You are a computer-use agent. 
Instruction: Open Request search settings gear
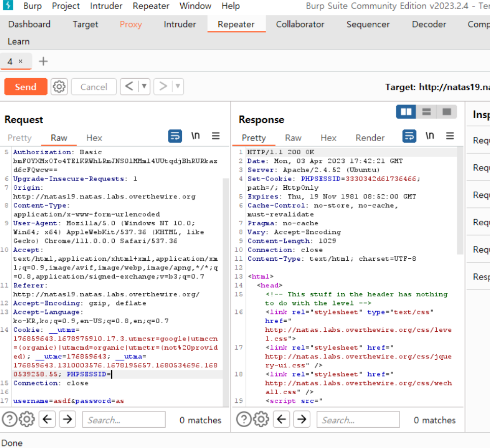pyautogui.click(x=27, y=419)
